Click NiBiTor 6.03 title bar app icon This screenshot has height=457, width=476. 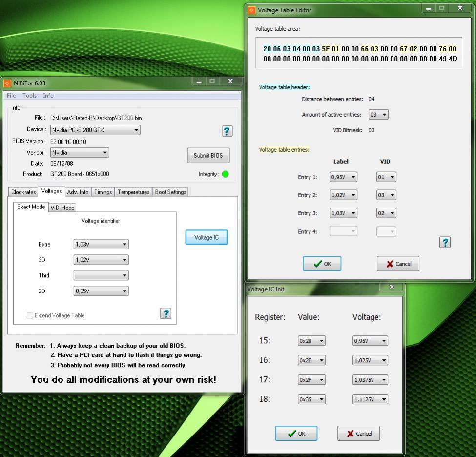pyautogui.click(x=7, y=83)
